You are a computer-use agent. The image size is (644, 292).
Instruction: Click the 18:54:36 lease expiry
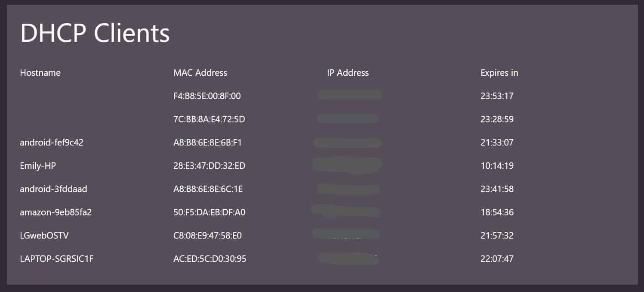pyautogui.click(x=497, y=212)
